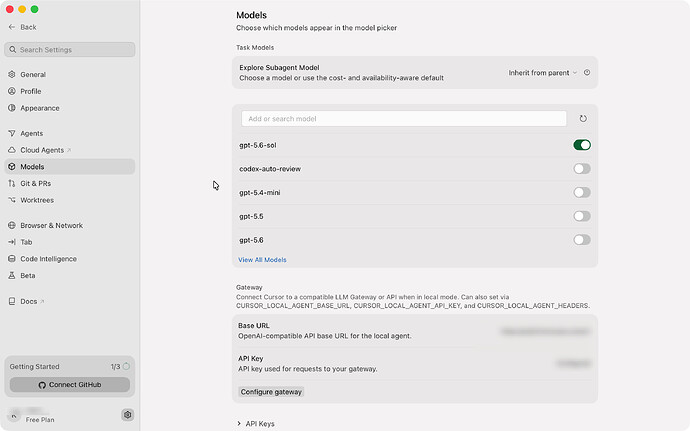
Task: Open the Docs link in the sidebar
Action: (70, 301)
